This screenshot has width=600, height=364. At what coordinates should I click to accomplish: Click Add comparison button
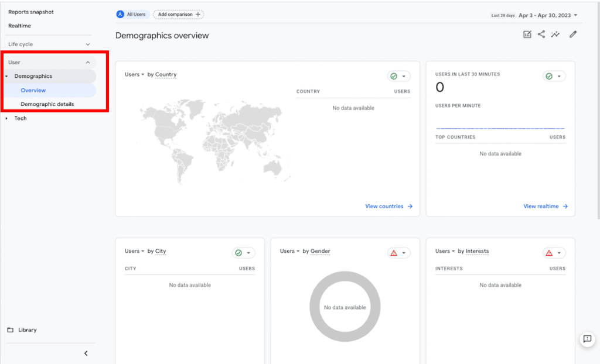tap(179, 15)
